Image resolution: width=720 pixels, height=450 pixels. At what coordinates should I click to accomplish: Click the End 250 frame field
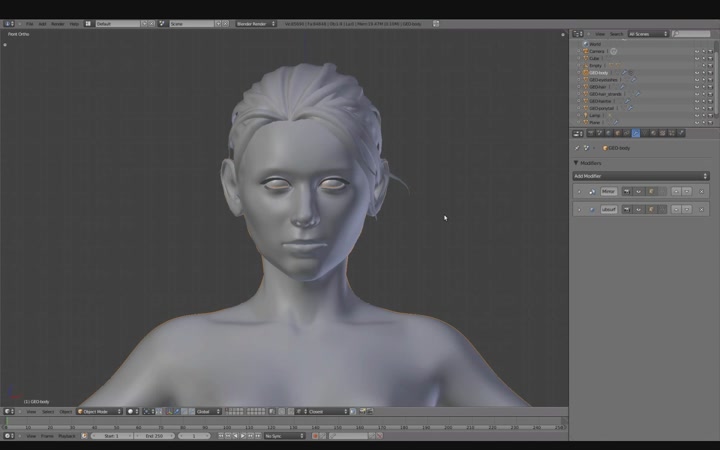[154, 436]
